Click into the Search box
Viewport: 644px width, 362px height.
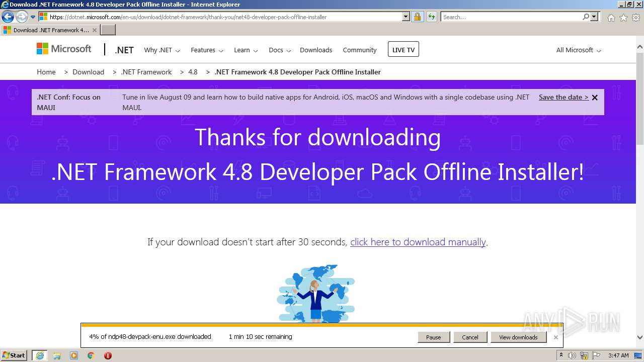[511, 17]
